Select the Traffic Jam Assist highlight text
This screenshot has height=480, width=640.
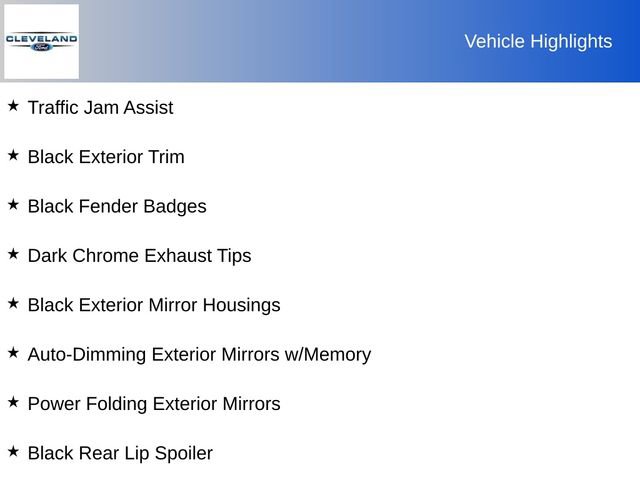pos(100,107)
